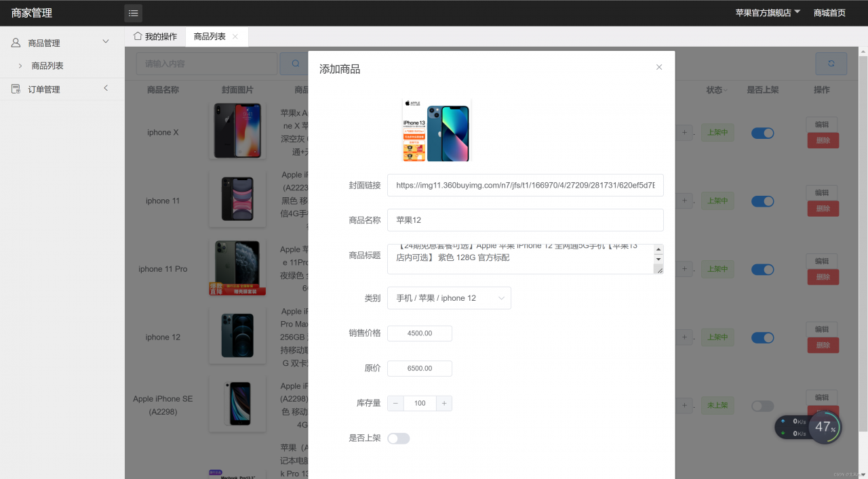
Task: Close the 添加商品 dialog
Action: (x=659, y=67)
